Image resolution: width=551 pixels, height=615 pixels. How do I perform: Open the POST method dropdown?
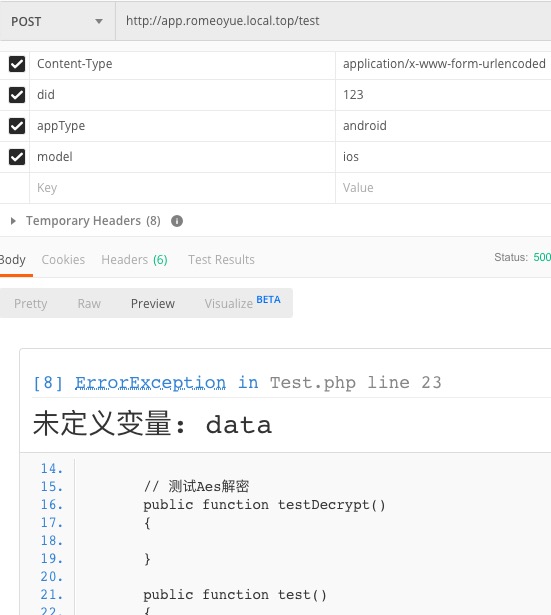click(x=57, y=21)
